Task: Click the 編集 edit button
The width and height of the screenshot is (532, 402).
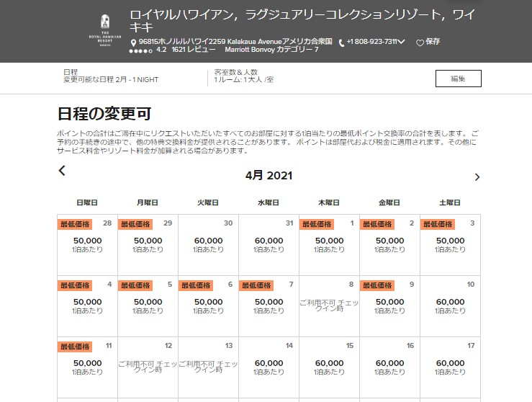Action: [x=459, y=79]
